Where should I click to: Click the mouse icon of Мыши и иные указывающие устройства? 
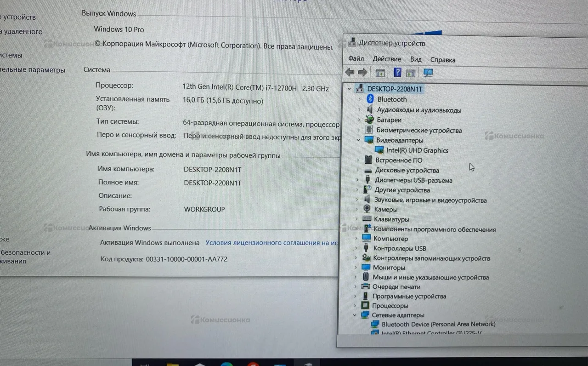[x=366, y=277]
